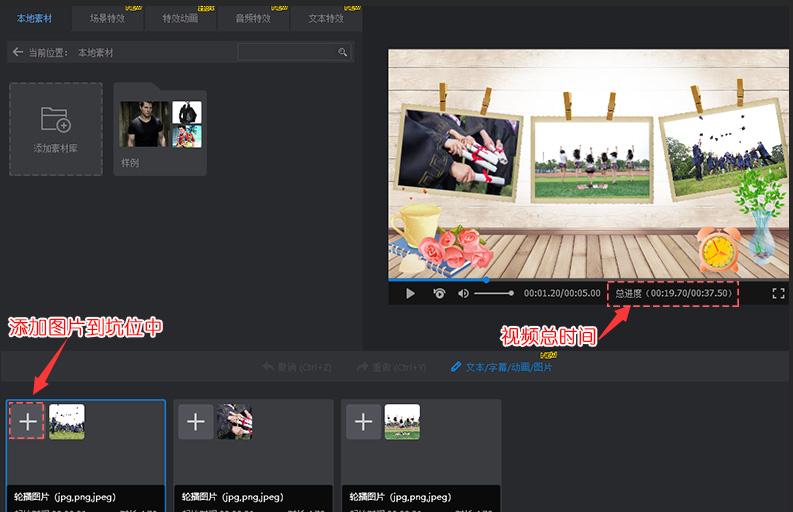Select graduation thumbnail in first slot
793x512 pixels.
coord(67,422)
